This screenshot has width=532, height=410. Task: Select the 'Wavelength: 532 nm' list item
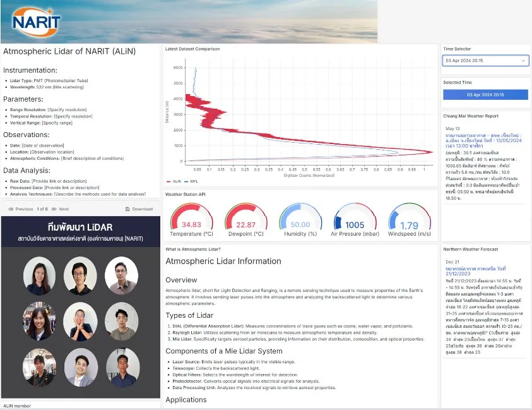[47, 87]
